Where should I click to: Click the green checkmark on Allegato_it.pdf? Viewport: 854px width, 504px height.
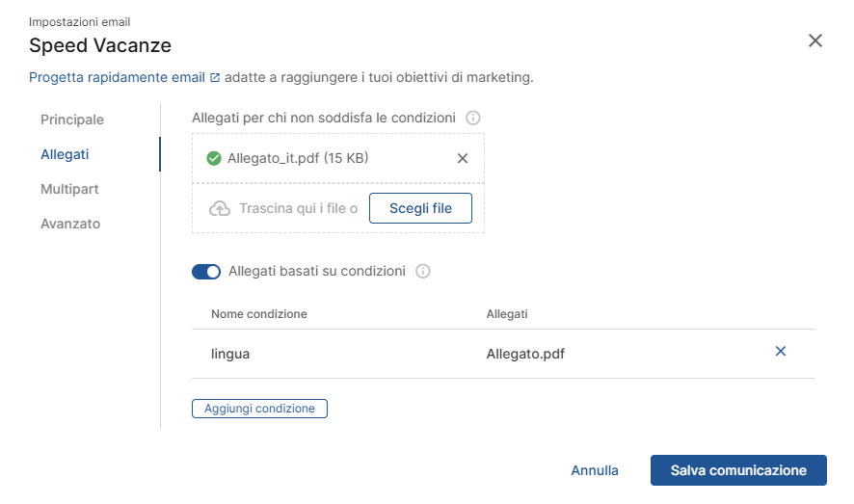(x=214, y=158)
